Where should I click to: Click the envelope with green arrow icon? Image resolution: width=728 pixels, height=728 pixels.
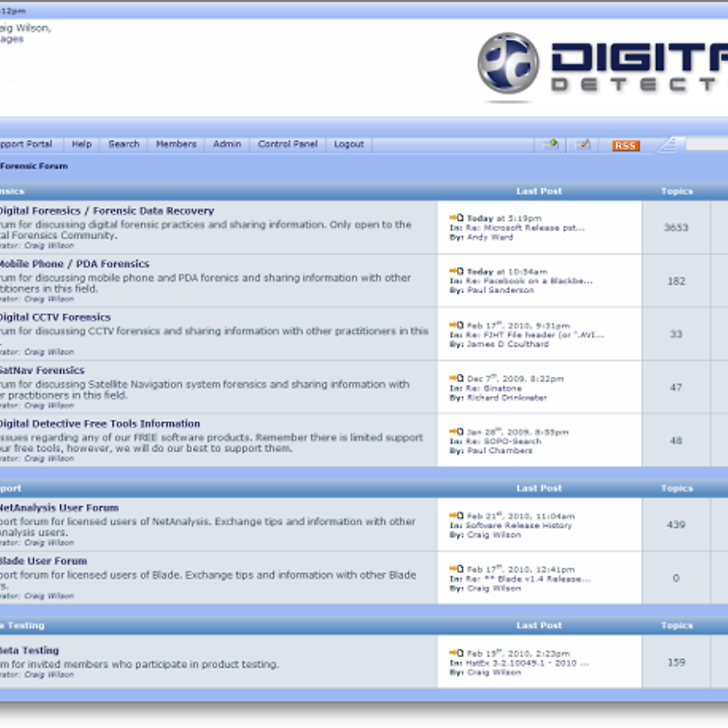point(551,145)
